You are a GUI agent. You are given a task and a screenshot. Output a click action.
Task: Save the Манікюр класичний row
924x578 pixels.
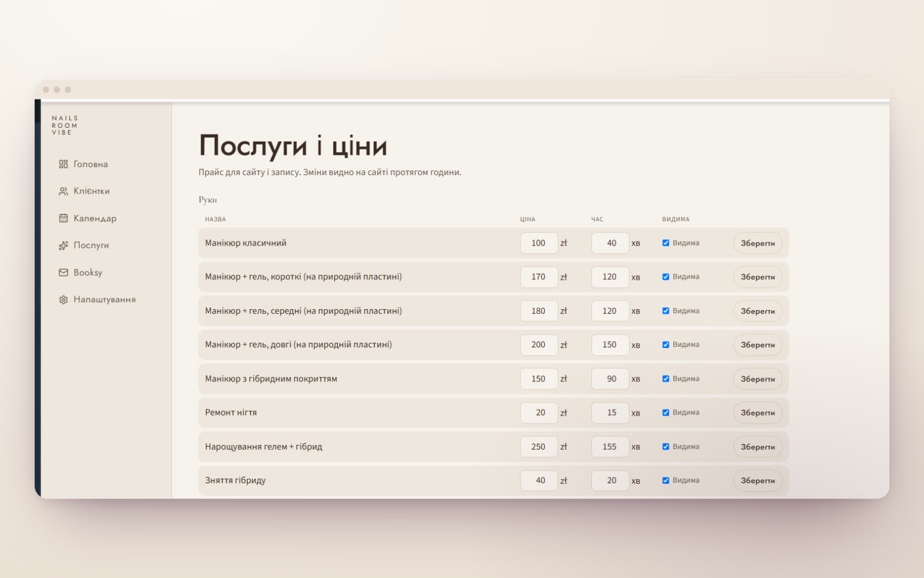coord(758,243)
